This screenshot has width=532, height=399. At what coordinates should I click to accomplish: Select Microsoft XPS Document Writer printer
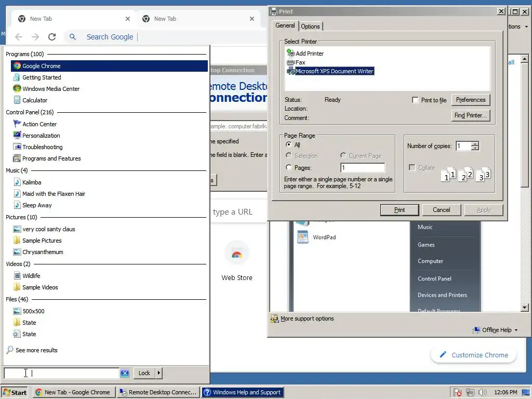[331, 71]
